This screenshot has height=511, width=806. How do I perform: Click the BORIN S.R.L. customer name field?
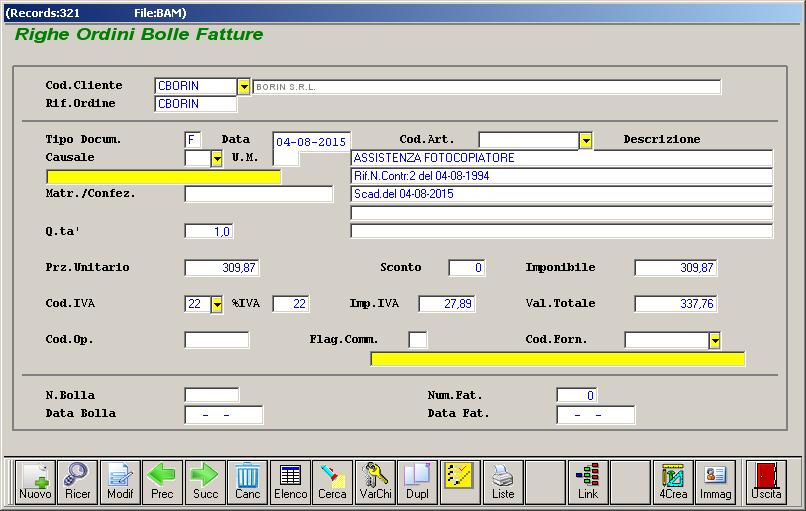(x=487, y=87)
